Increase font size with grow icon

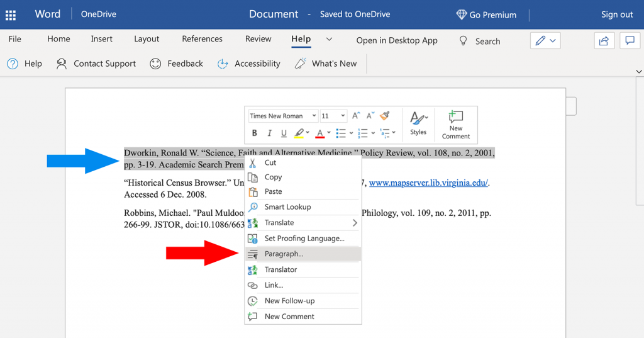point(356,116)
